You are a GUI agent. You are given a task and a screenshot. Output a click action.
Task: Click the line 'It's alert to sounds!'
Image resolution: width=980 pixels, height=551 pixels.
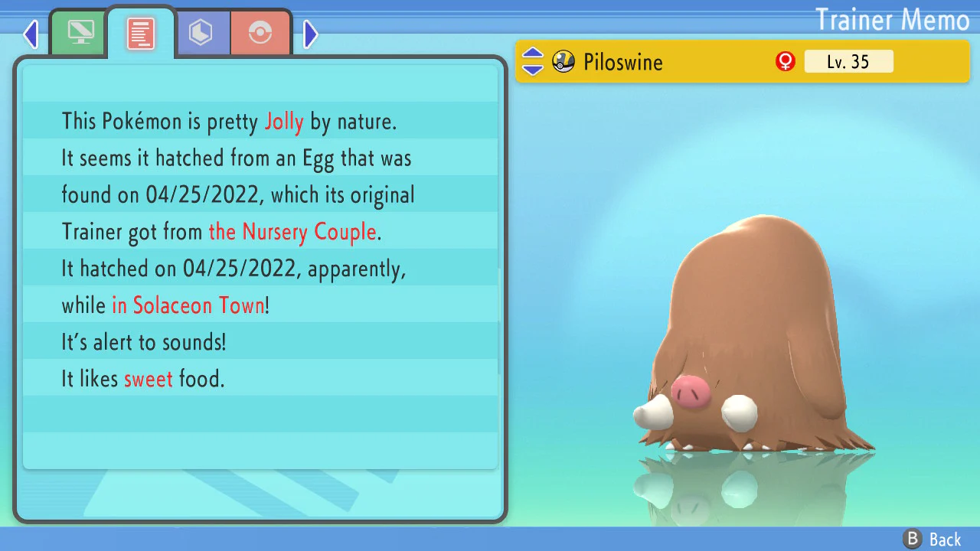tap(144, 342)
